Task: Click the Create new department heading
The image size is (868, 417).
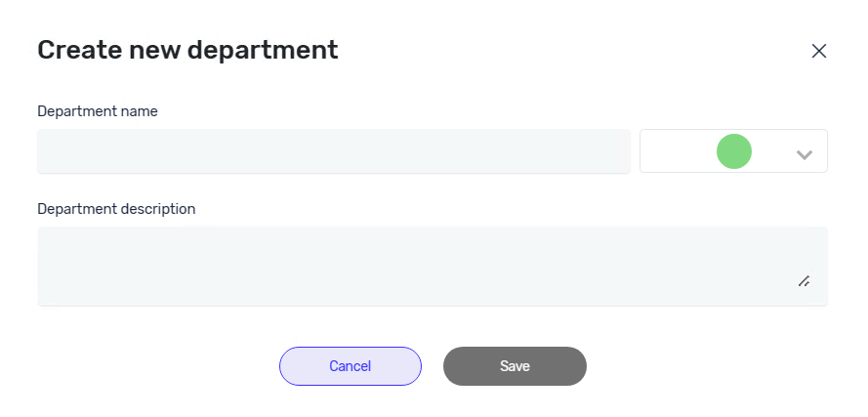Action: click(187, 50)
